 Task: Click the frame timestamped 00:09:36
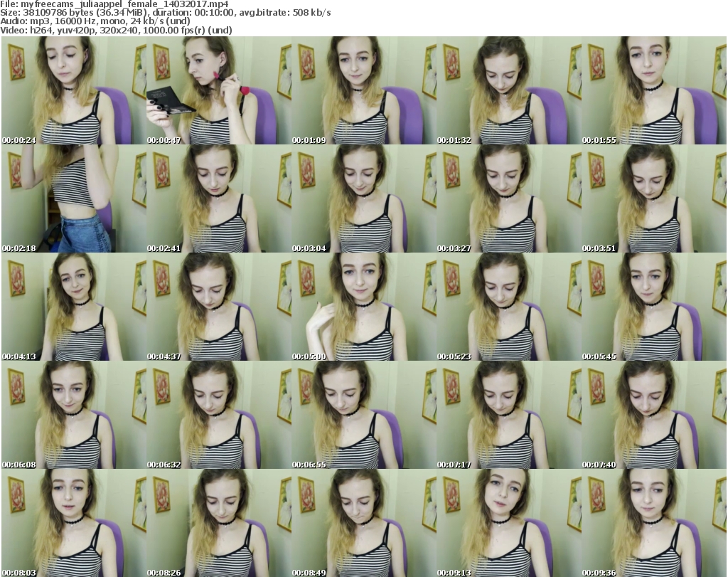[654, 523]
